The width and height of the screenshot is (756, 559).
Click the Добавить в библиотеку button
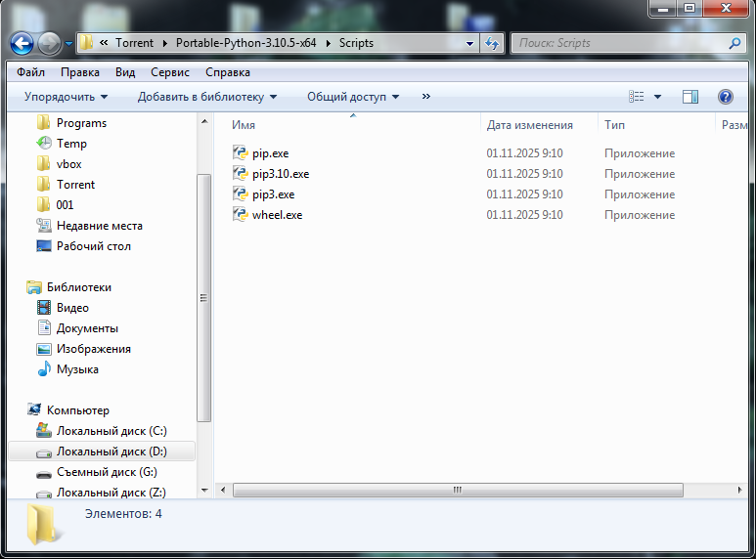tap(206, 97)
